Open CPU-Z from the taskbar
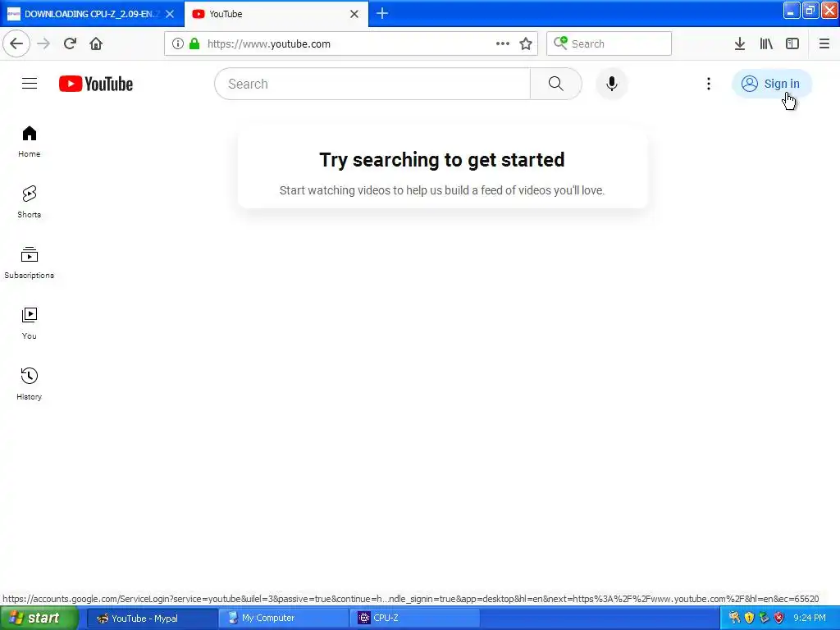Image resolution: width=840 pixels, height=630 pixels. (413, 619)
